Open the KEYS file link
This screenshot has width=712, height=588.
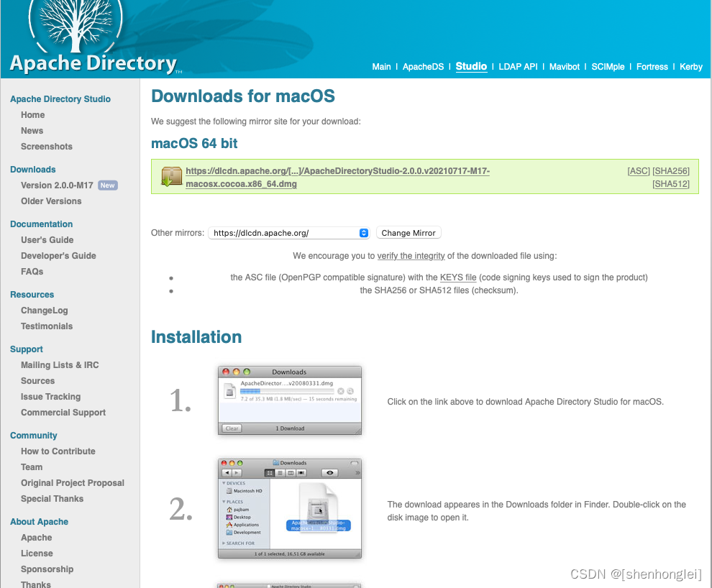(458, 277)
